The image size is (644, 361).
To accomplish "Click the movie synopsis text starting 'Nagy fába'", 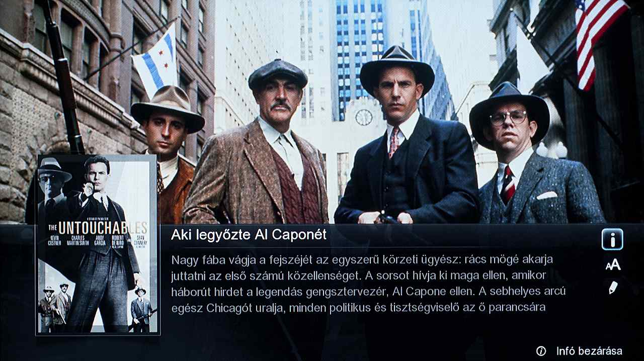I will (368, 284).
